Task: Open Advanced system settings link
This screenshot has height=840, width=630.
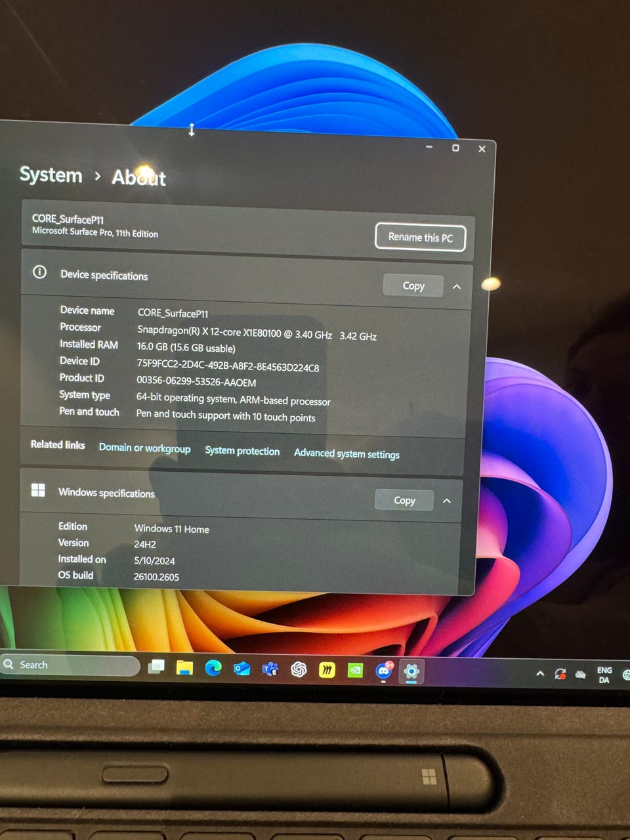Action: click(x=346, y=453)
